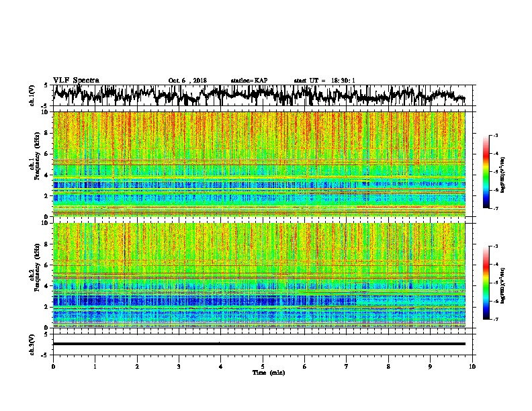Click the 'ch.1(V)' axis label at top

pyautogui.click(x=32, y=95)
